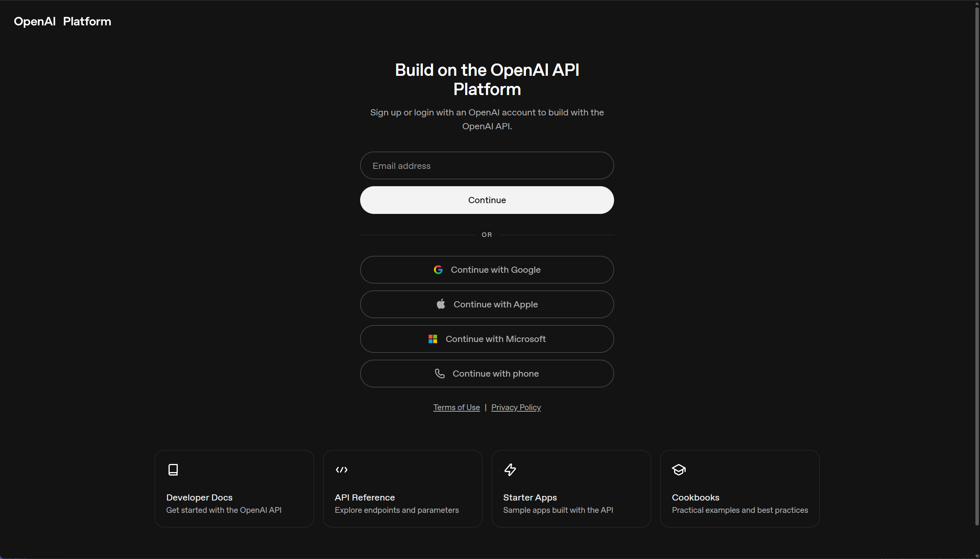Viewport: 980px width, 559px height.
Task: Select Continue with Microsoft
Action: (x=487, y=339)
